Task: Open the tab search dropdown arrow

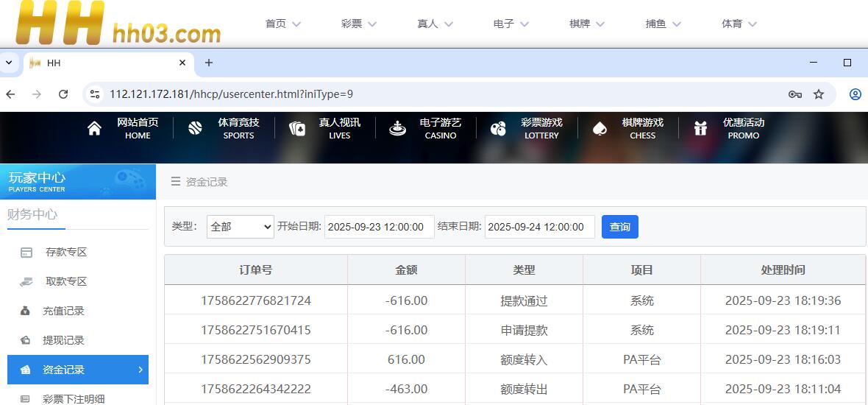Action: pos(9,63)
